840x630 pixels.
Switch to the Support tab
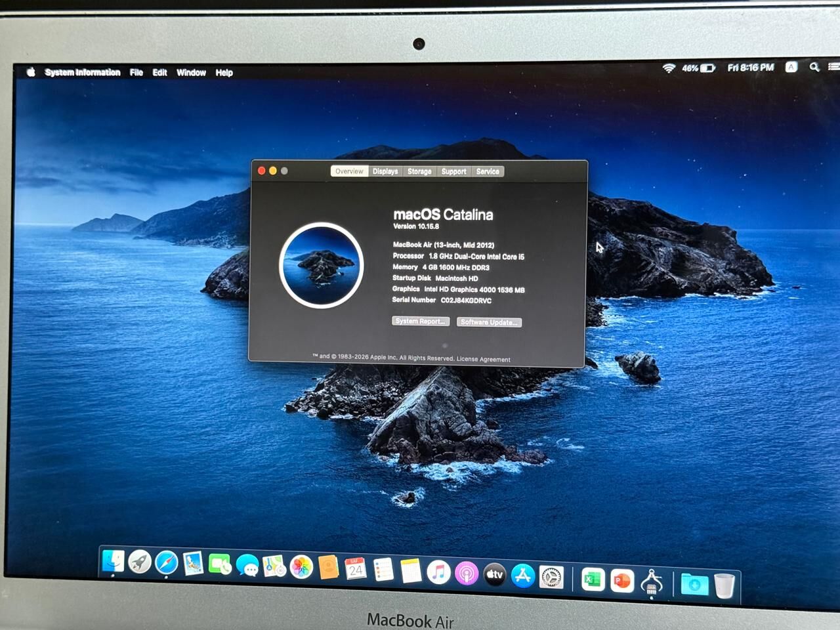[453, 171]
